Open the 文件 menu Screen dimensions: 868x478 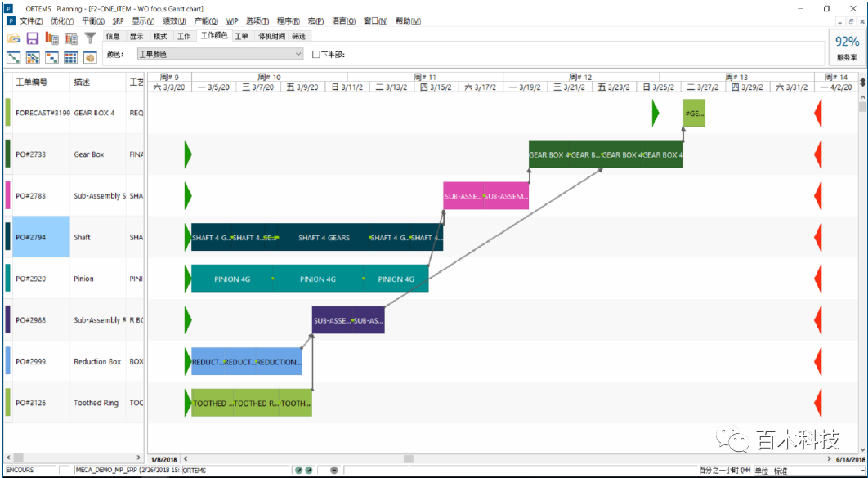[31, 20]
